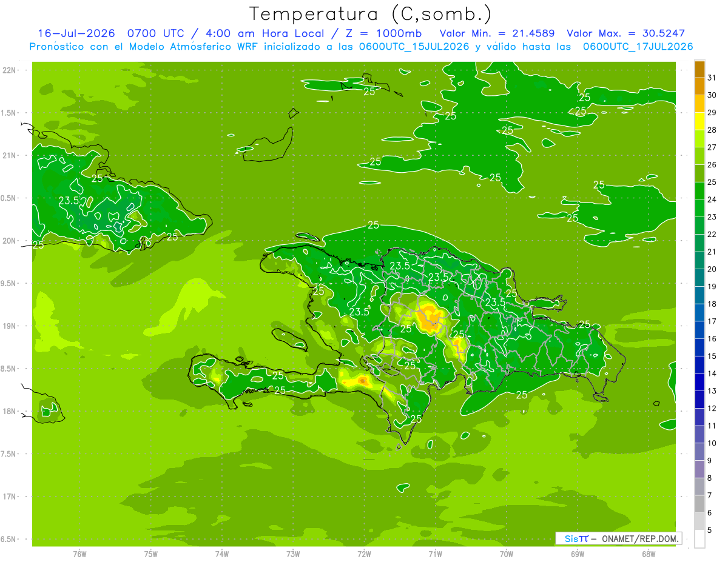Viewport: 728px width, 562px height.
Task: Click the '0600UTC_15JUL2026' initialization text
Action: tap(414, 47)
